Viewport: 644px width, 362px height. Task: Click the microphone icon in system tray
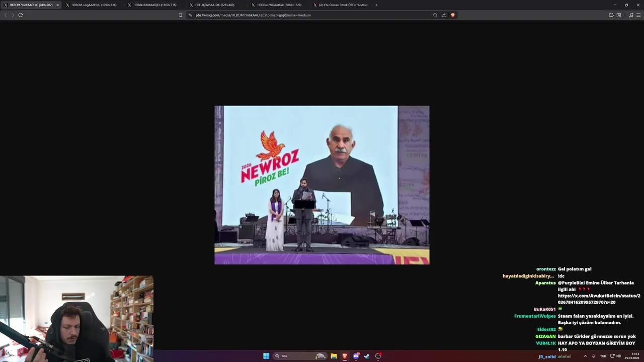point(594,356)
